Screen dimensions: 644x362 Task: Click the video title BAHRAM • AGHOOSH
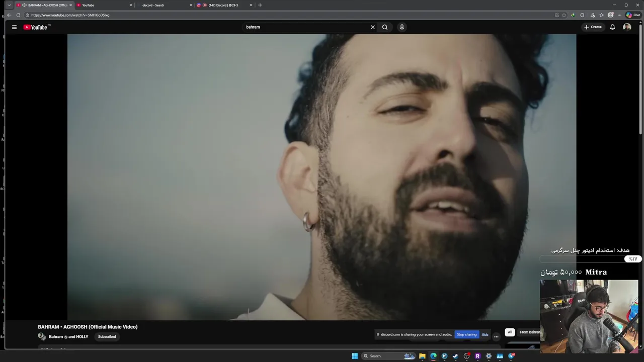pos(88,327)
